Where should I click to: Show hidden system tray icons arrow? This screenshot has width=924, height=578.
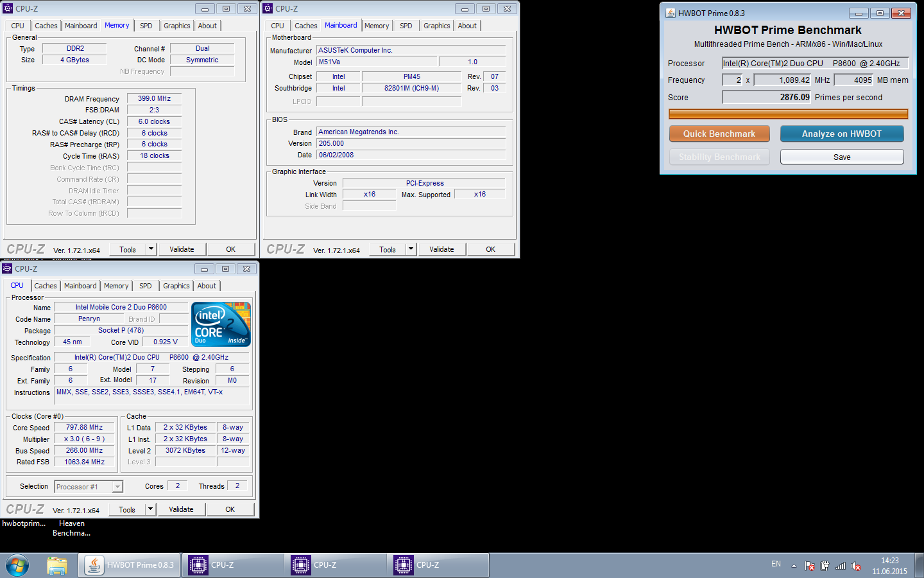click(x=794, y=566)
